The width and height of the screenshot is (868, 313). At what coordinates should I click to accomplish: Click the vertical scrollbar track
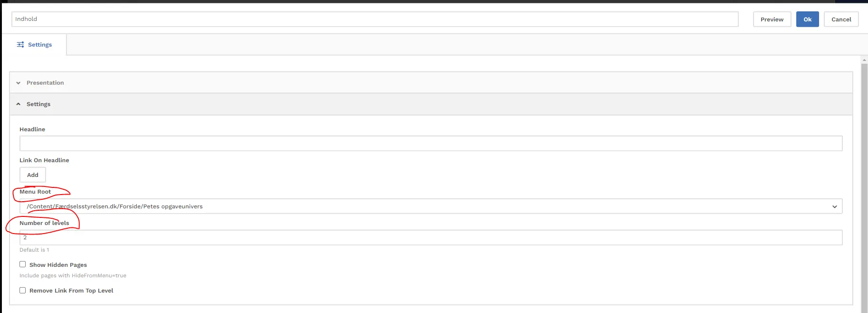tap(864, 190)
